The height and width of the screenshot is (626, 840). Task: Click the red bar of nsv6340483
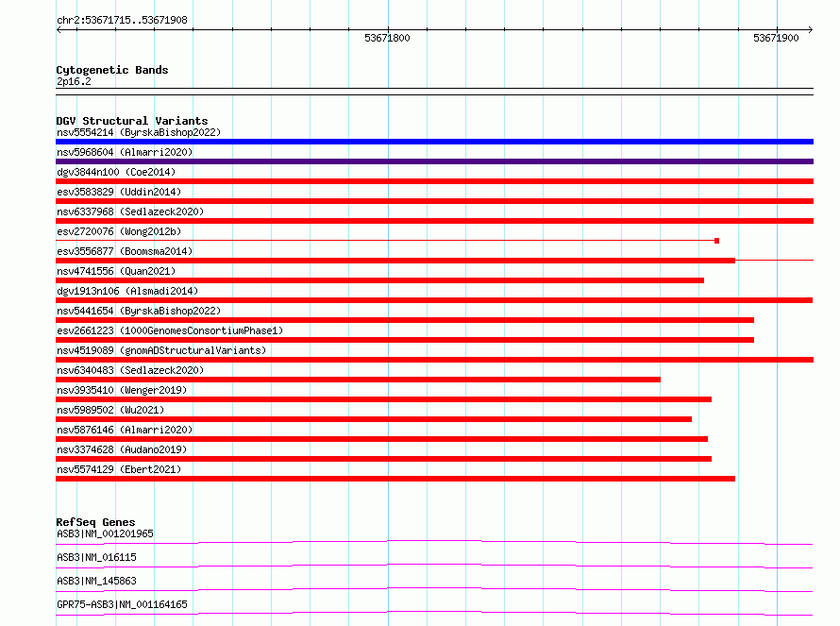358,380
